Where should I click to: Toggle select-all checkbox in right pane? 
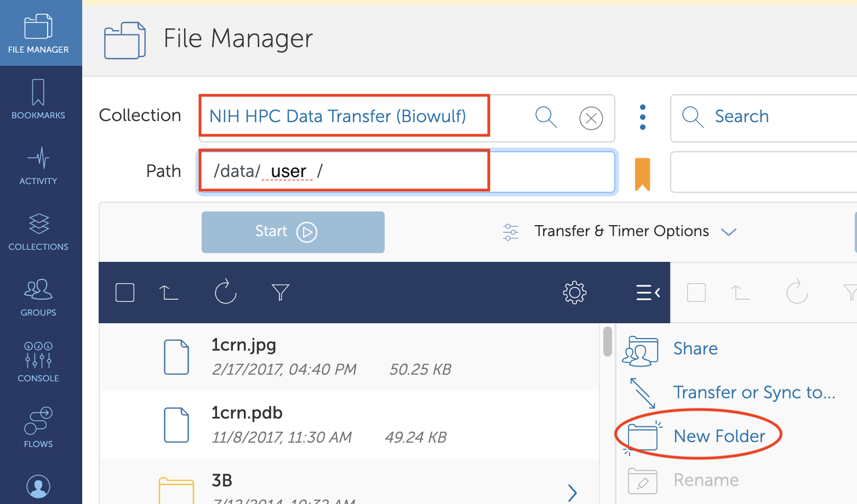click(x=696, y=293)
